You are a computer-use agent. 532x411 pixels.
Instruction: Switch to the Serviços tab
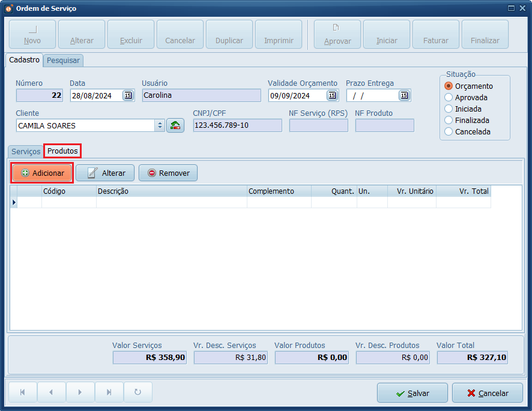pyautogui.click(x=26, y=152)
